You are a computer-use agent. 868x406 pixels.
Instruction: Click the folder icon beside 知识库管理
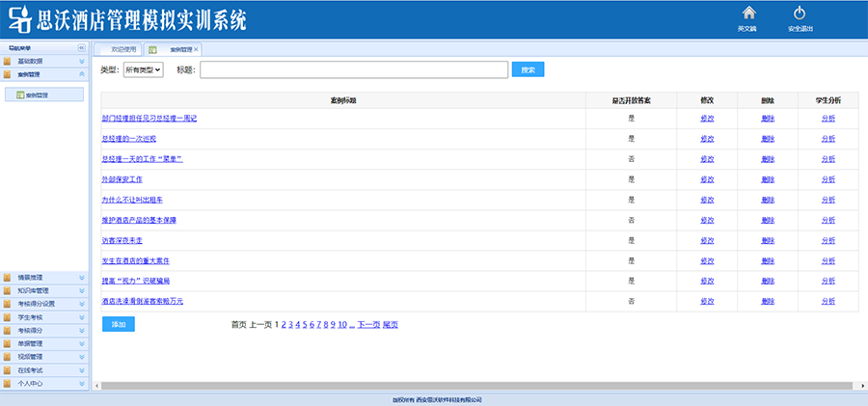8,290
